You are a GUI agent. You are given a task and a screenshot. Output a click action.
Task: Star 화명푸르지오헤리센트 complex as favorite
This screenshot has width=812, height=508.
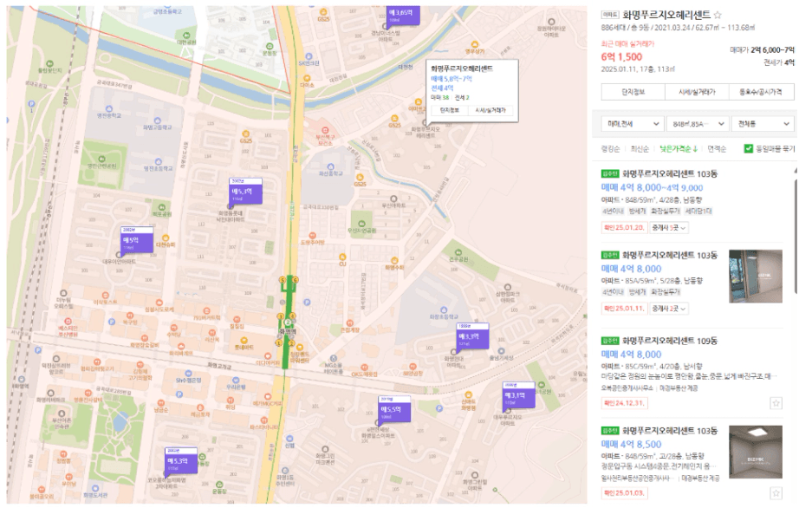click(718, 15)
